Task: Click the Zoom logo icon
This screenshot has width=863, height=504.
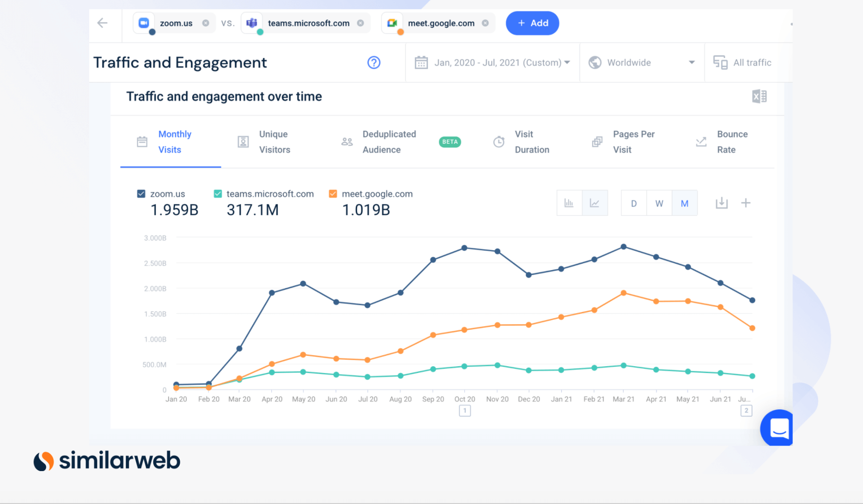Action: pos(144,23)
